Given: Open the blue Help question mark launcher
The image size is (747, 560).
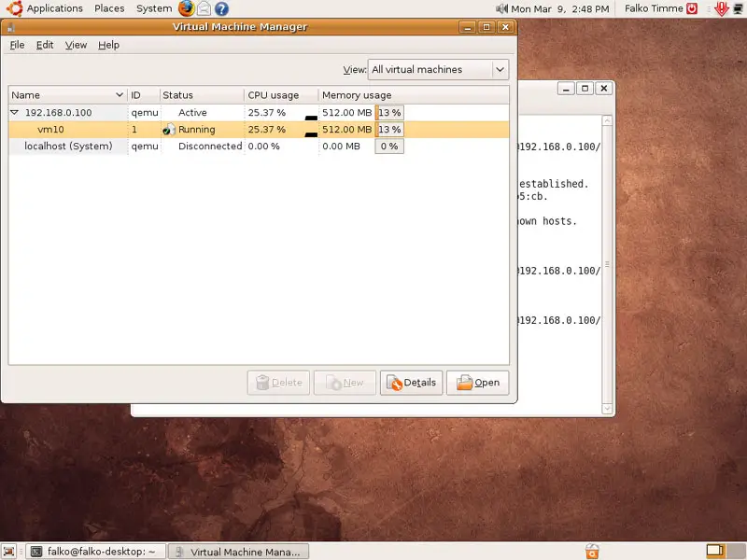Looking at the screenshot, I should tap(221, 8).
